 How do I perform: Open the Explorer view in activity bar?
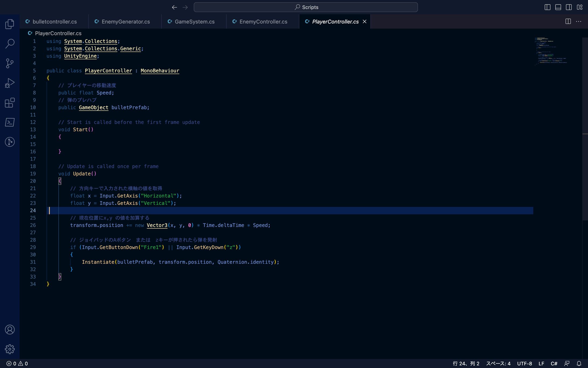click(10, 24)
